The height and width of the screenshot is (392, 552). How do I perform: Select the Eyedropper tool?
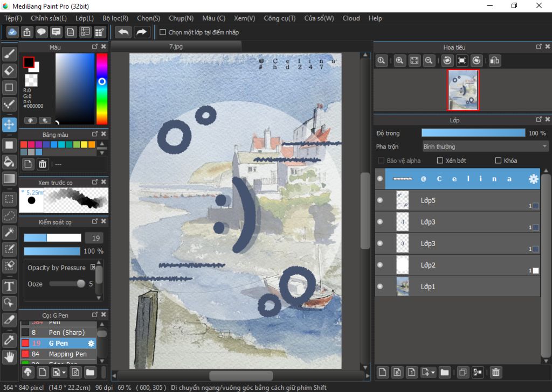coord(9,340)
